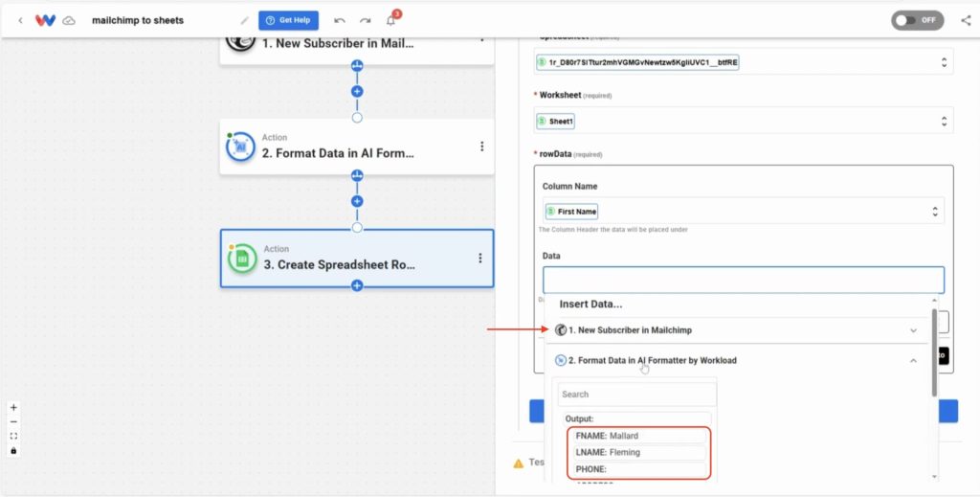Add a step after step 1 with plus
Viewport: 980px width, 497px height.
(x=357, y=91)
